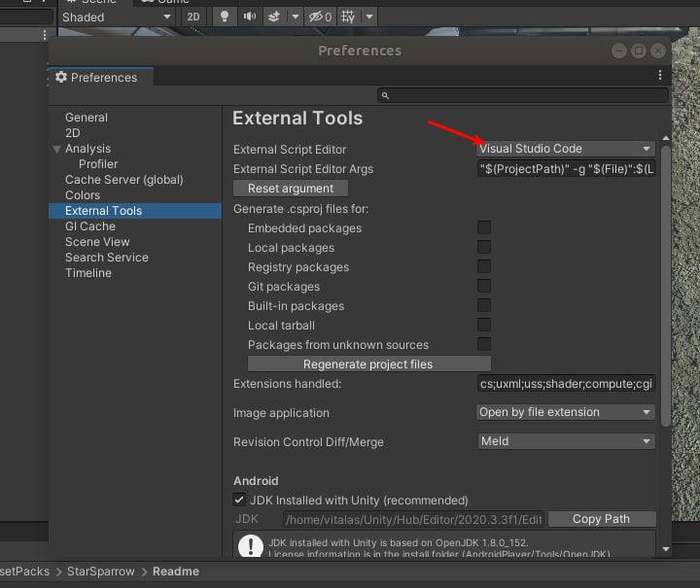Open General preferences section

click(87, 118)
